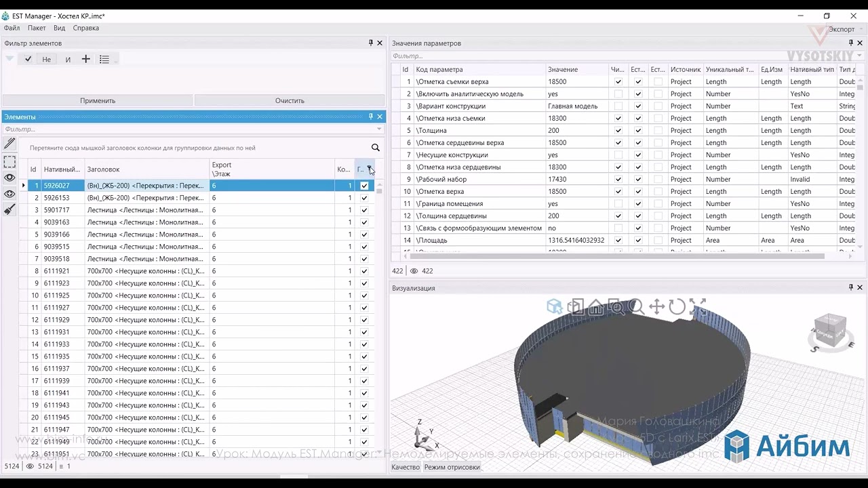The height and width of the screenshot is (488, 868).
Task: Pin the Значения параметров panel
Action: coord(851,43)
